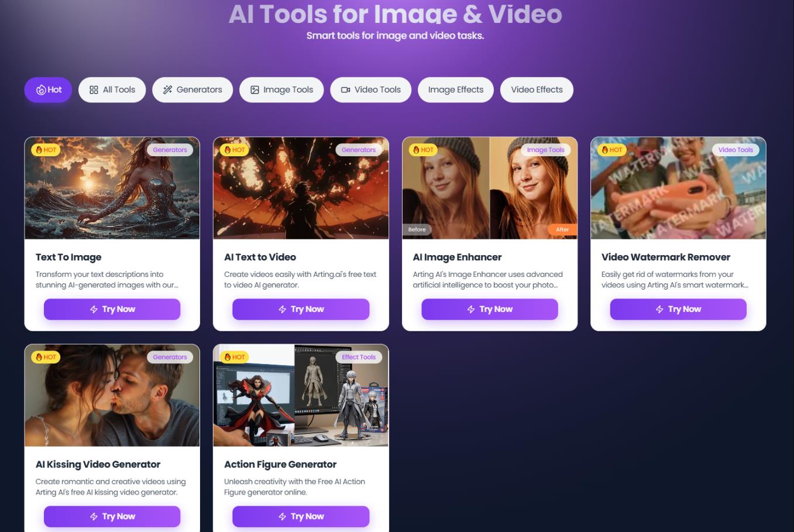
Task: Click the Video Watermark Remover title
Action: pos(666,257)
